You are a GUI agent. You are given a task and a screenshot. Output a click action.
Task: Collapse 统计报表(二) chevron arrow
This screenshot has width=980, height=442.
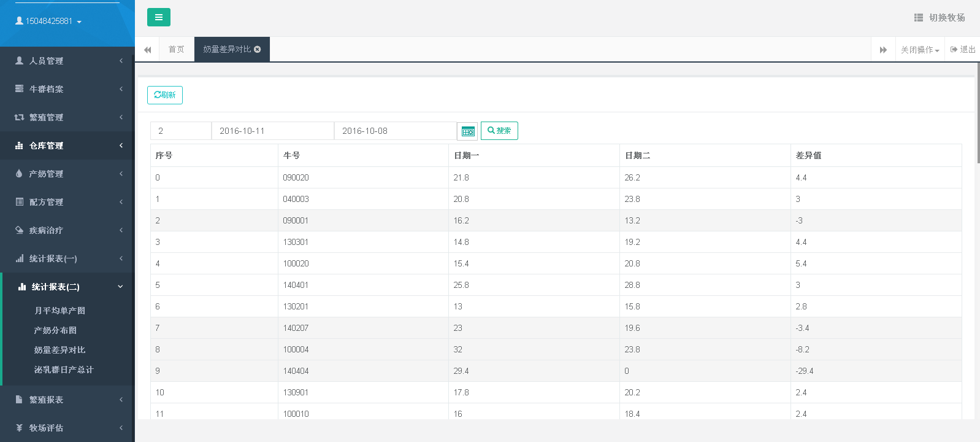tap(120, 287)
